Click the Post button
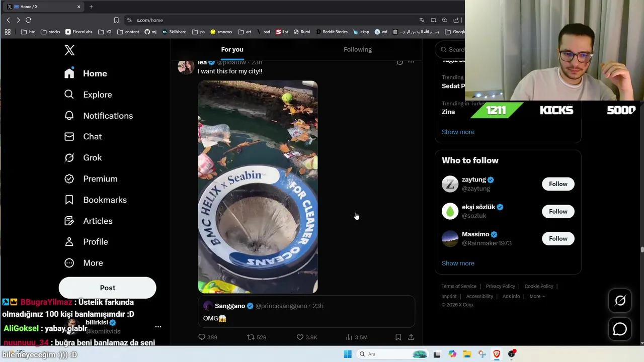This screenshot has height=362, width=644. pos(108,288)
